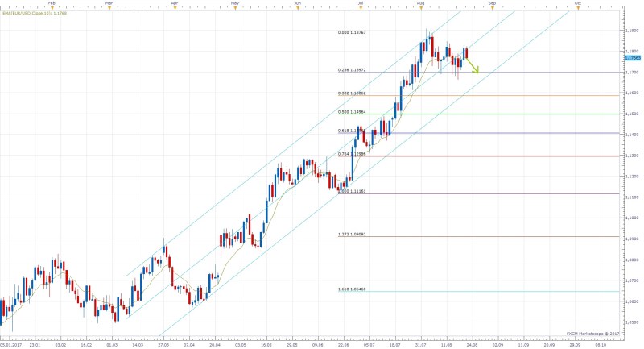Click the 0,500 1,14964 Fibonacci level label
The height and width of the screenshot is (349, 644).
pyautogui.click(x=352, y=112)
